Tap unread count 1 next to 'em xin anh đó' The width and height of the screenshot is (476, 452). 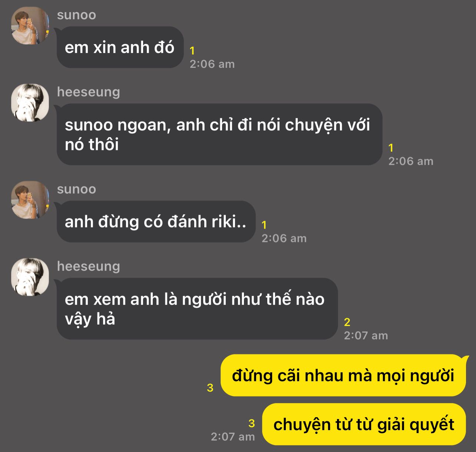[x=192, y=50]
